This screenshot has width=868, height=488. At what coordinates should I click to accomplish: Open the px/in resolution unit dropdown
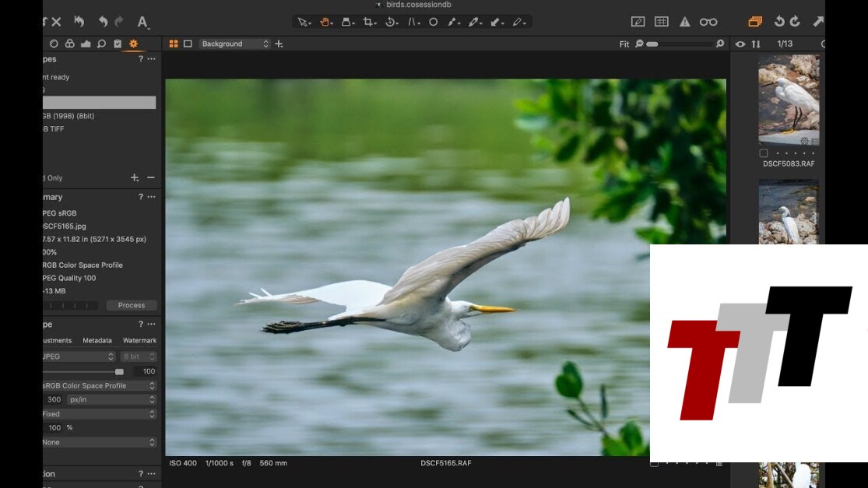[111, 399]
